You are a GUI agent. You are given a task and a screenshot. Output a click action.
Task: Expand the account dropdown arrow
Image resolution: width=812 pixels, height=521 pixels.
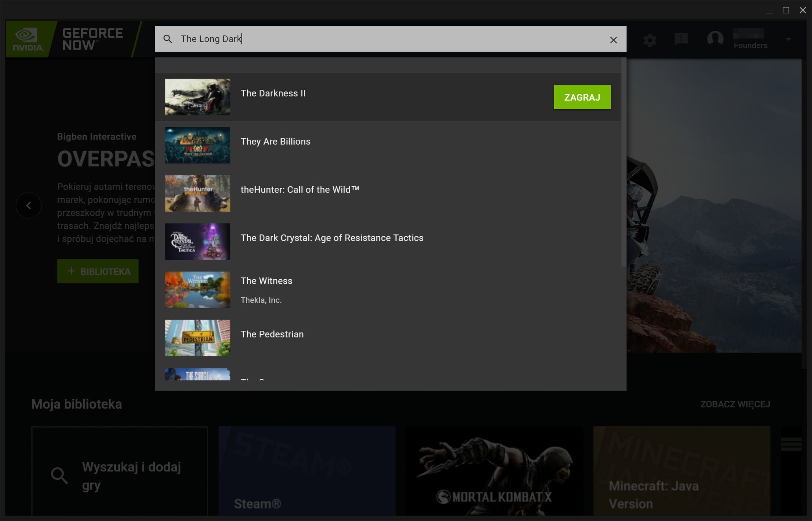pos(789,39)
